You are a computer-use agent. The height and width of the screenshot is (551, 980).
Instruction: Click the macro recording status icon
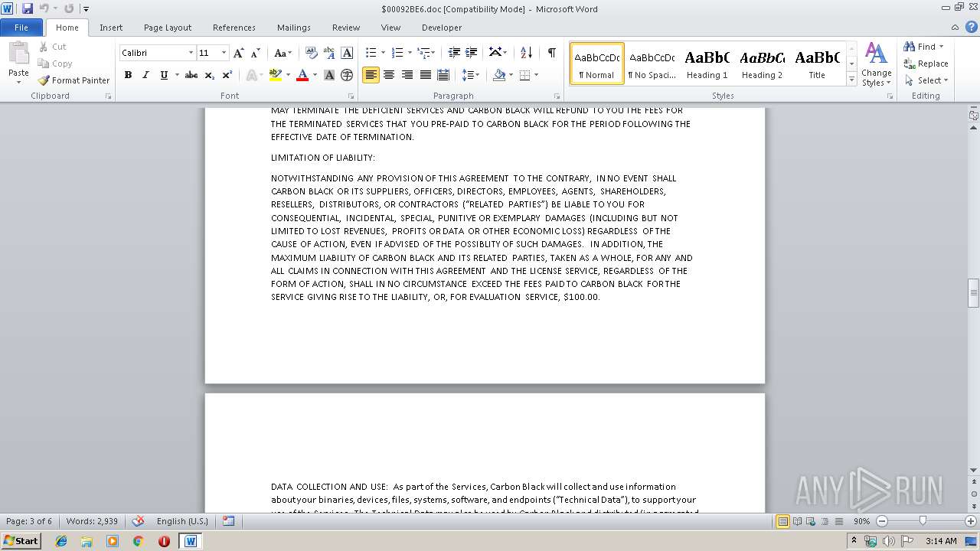pos(228,521)
